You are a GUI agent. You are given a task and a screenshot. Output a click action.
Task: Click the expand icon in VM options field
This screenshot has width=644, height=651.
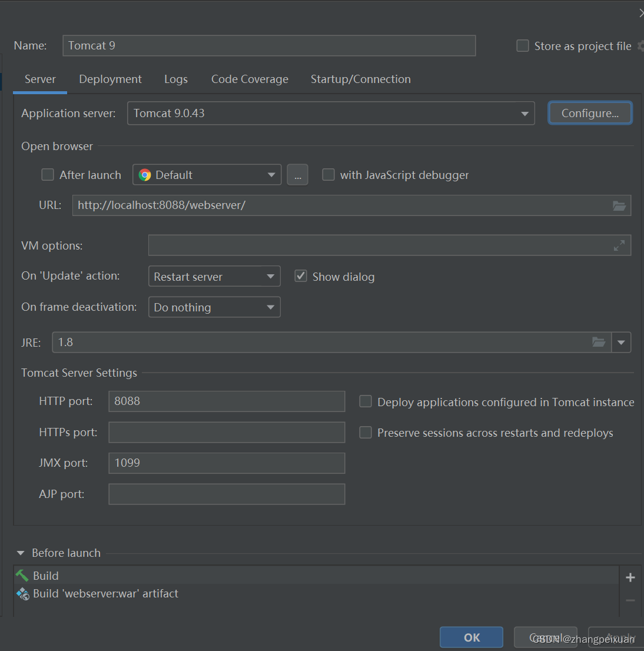click(619, 245)
